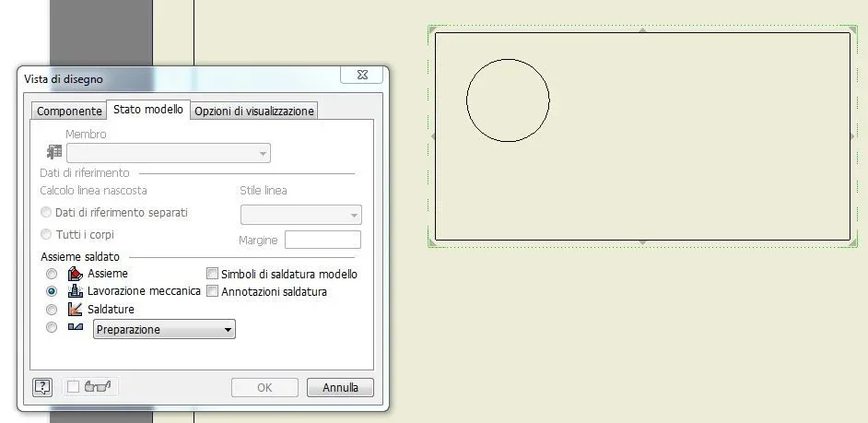Expand the Membro combo box
868x423 pixels.
(169, 153)
